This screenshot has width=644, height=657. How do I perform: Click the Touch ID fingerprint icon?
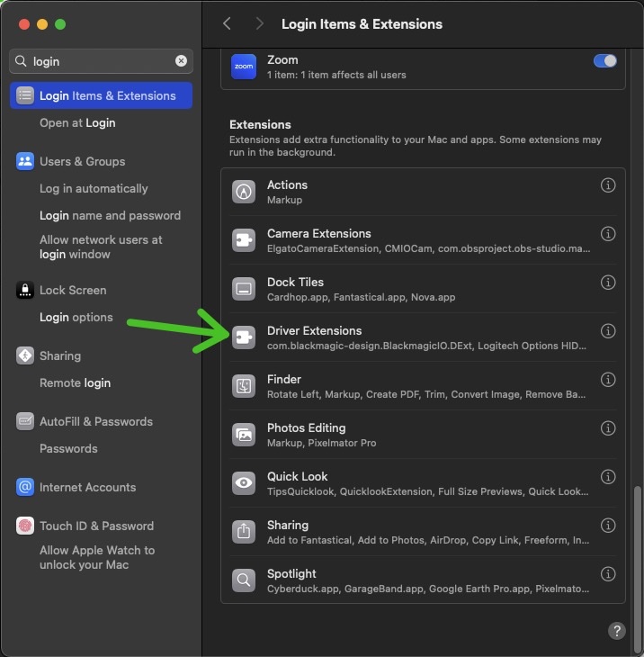click(x=25, y=526)
